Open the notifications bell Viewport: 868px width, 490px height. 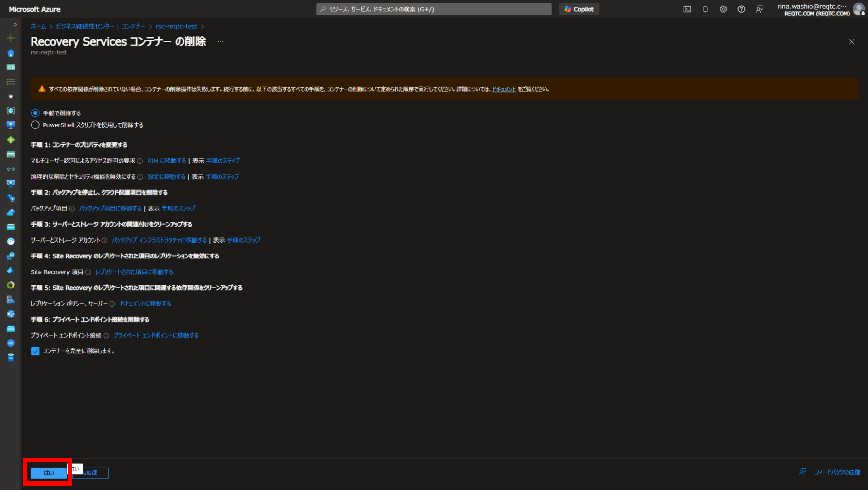pos(705,9)
